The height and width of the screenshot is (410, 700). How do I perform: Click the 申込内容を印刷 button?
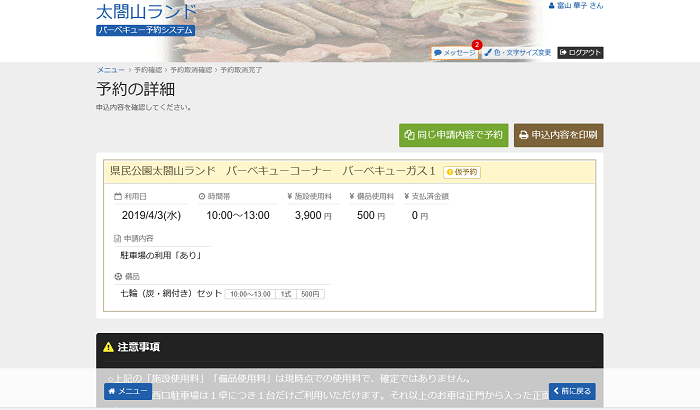[x=558, y=135]
